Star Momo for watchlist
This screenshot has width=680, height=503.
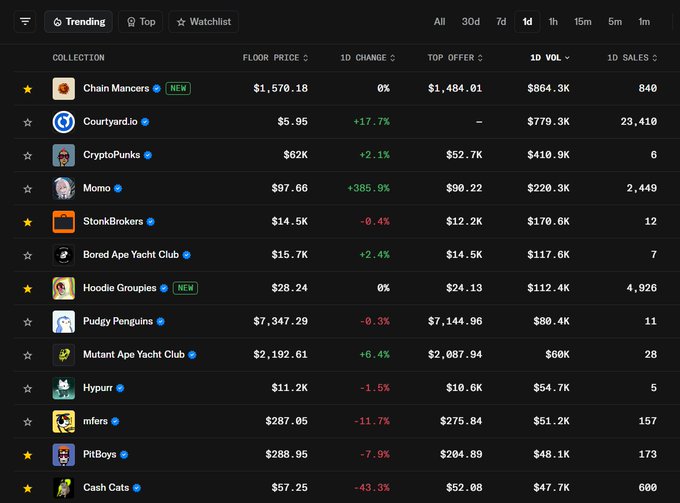28,189
